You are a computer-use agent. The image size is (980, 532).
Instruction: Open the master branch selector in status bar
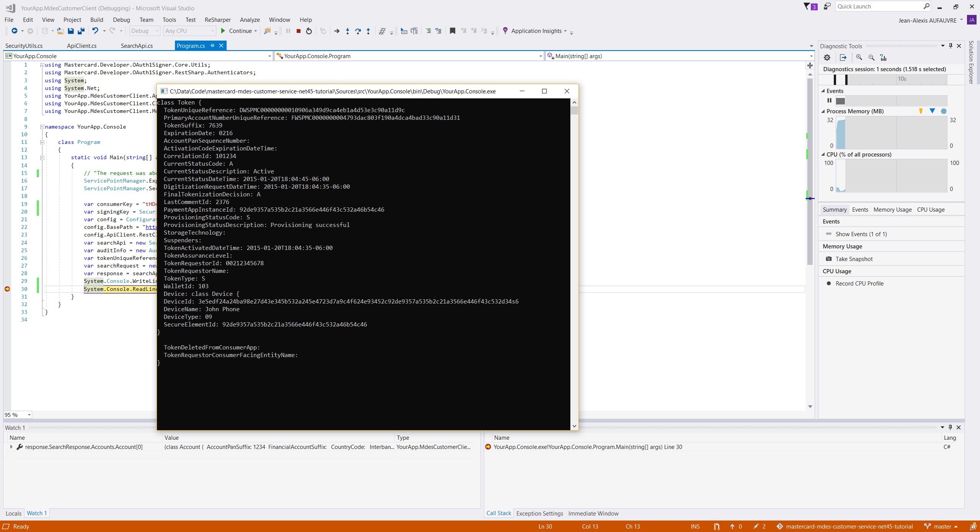pos(942,526)
